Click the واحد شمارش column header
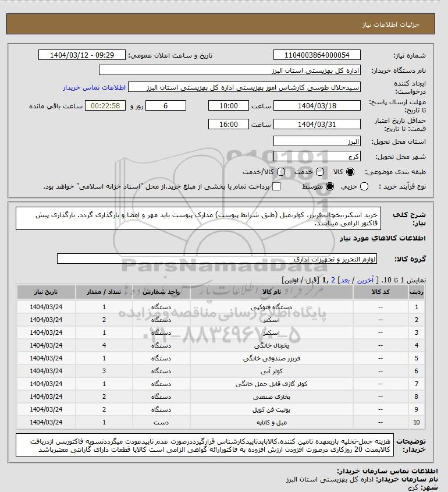The image size is (448, 492). tap(161, 292)
